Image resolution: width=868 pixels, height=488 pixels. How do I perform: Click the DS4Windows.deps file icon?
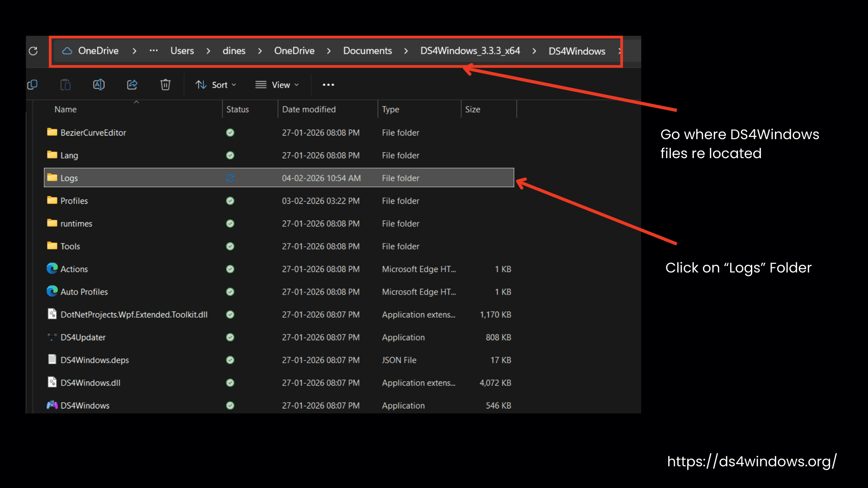coord(52,359)
